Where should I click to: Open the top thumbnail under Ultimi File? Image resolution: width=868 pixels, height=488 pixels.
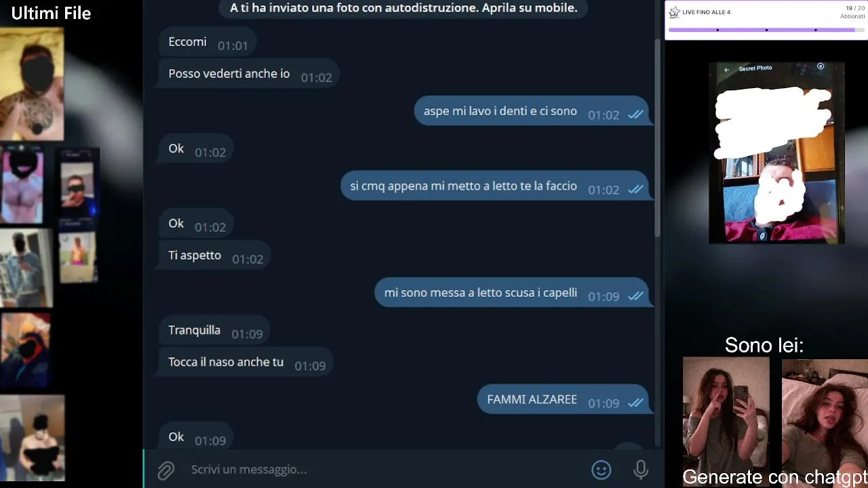point(32,84)
